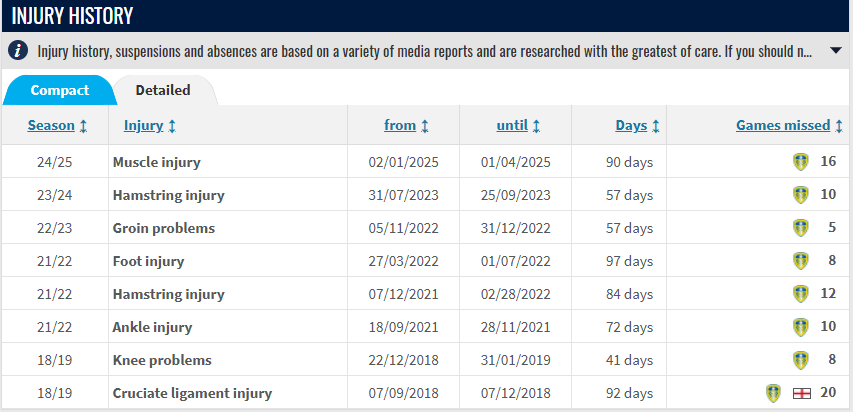This screenshot has width=853, height=412.
Task: Click the Muscle injury entry
Action: pos(157,162)
